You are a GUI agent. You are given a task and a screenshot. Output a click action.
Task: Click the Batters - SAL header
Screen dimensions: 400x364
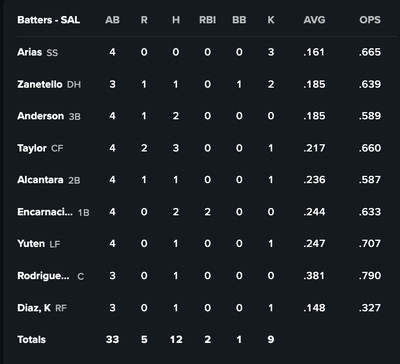click(49, 20)
